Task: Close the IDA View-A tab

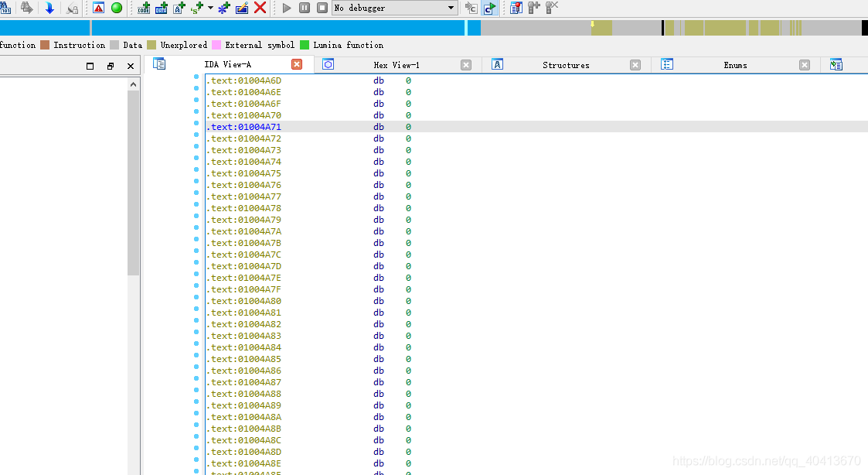Action: [297, 65]
